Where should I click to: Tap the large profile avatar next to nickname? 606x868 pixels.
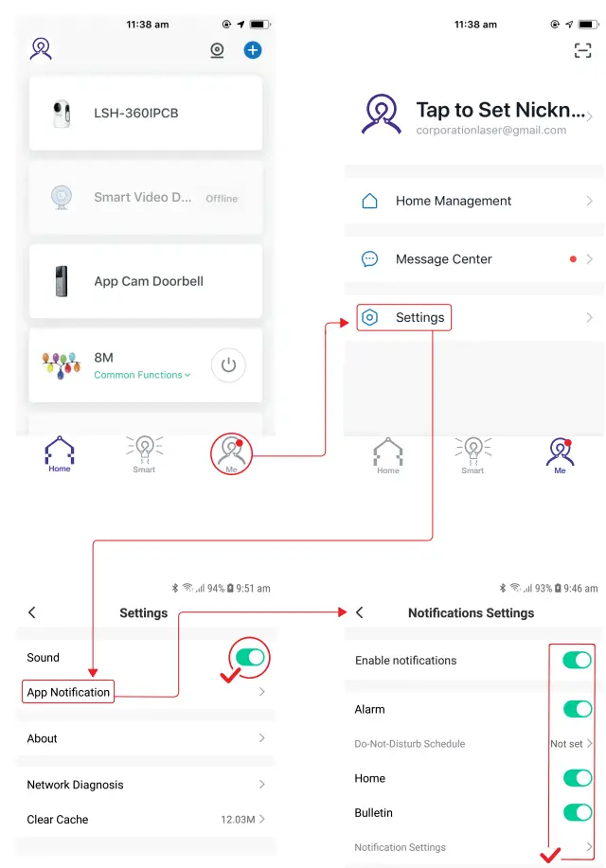[x=381, y=114]
